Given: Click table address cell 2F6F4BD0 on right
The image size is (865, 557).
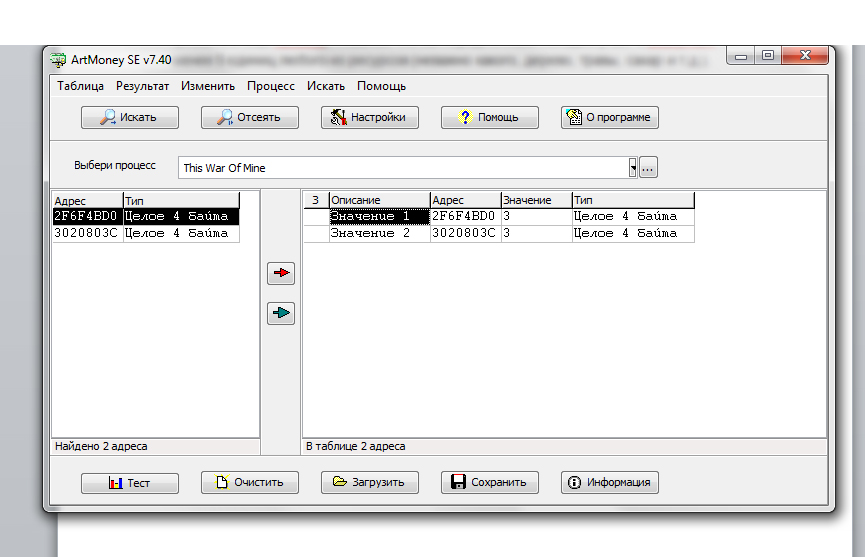Looking at the screenshot, I should point(465,216).
